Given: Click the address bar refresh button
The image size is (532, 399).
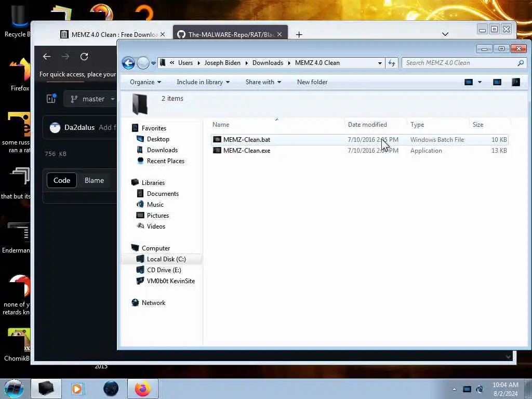Looking at the screenshot, I should point(392,63).
